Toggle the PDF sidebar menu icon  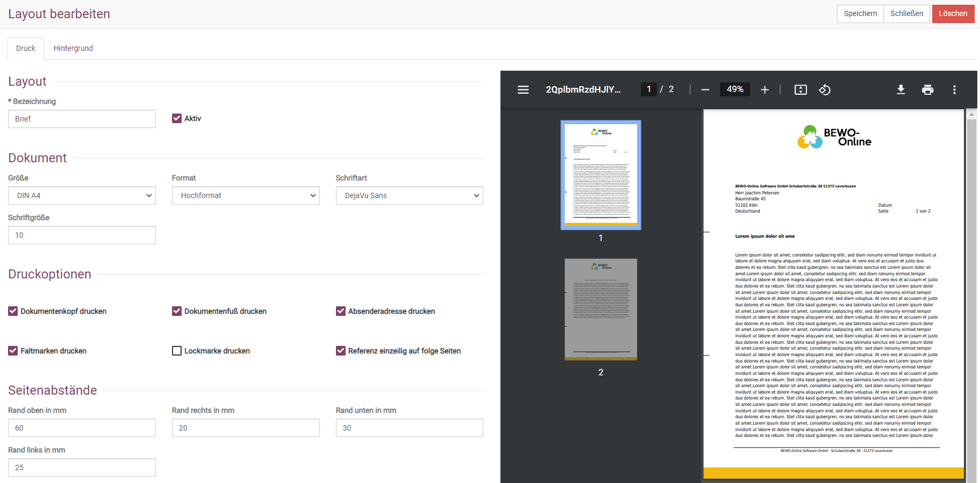[x=523, y=90]
